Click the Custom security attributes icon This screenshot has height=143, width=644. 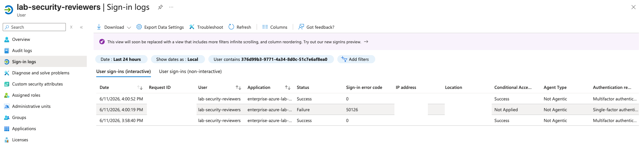[x=7, y=84]
